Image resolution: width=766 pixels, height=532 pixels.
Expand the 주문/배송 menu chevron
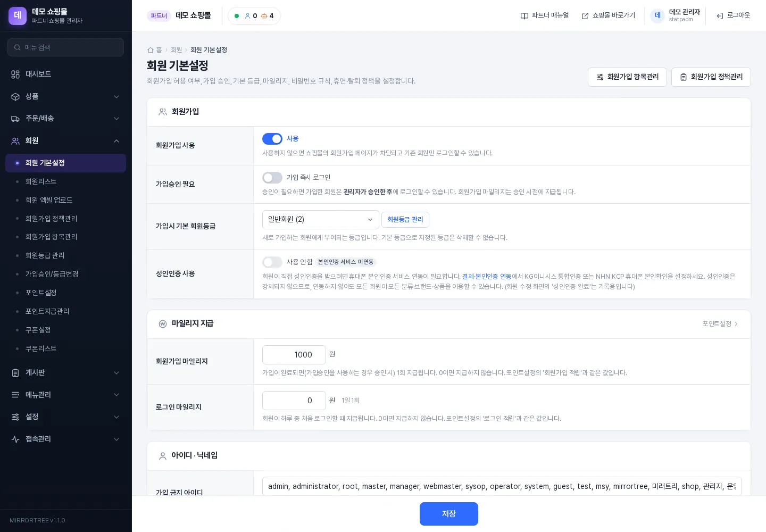pos(116,119)
